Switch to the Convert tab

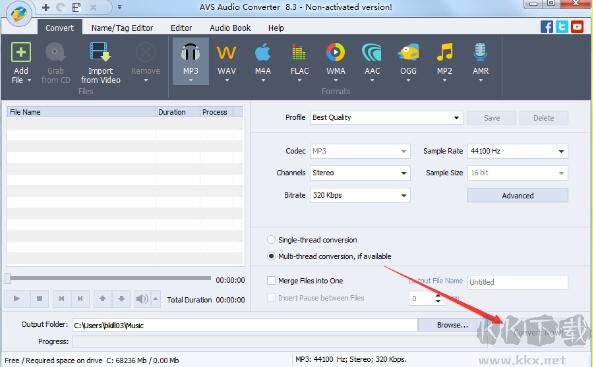click(x=59, y=28)
